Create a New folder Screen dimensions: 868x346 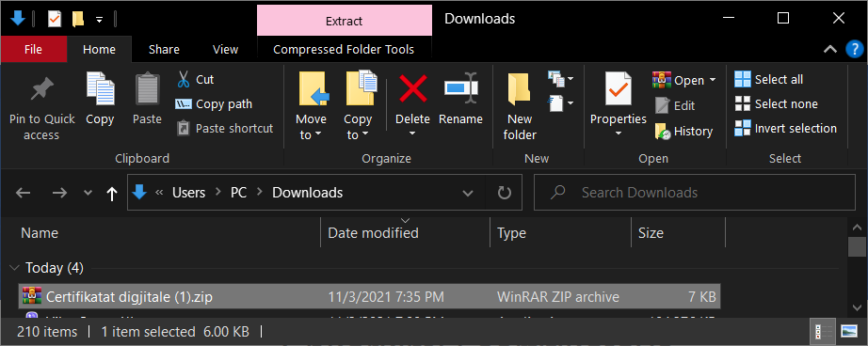[520, 106]
